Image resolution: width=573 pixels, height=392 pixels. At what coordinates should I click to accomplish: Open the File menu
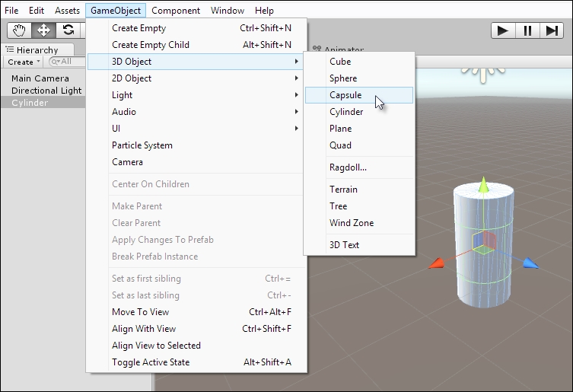point(11,11)
